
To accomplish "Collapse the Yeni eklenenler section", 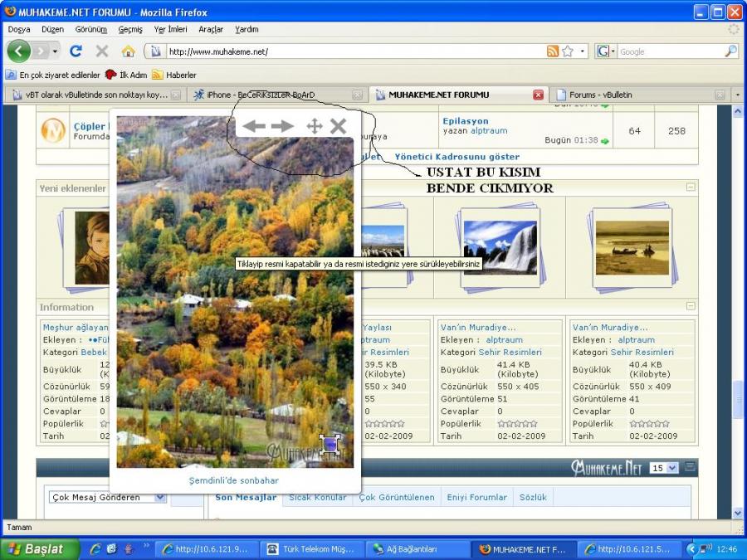I will click(x=691, y=187).
